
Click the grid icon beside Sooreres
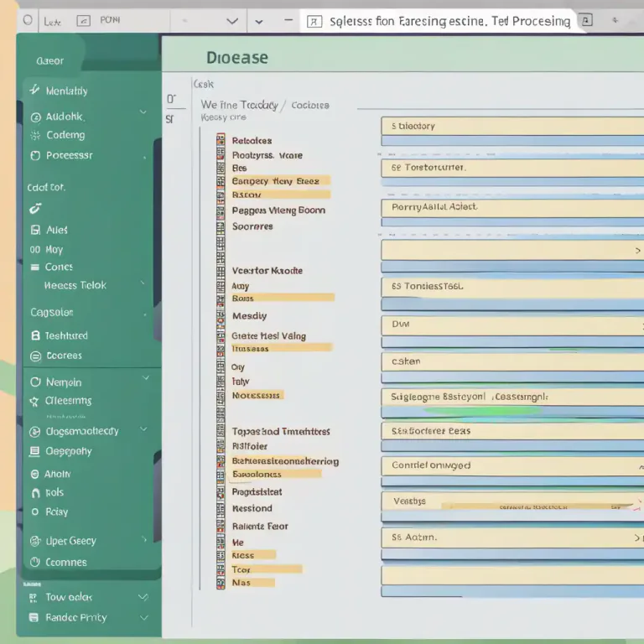click(x=221, y=226)
